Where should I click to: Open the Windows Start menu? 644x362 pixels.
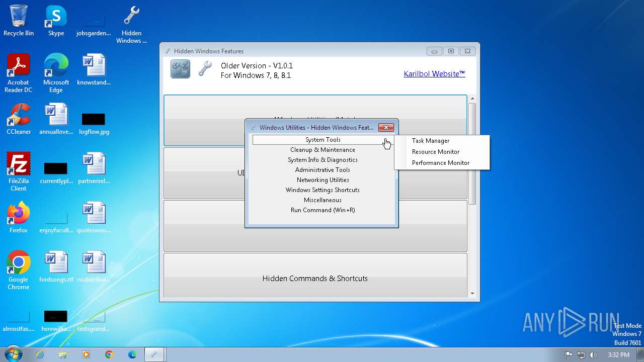(x=13, y=354)
